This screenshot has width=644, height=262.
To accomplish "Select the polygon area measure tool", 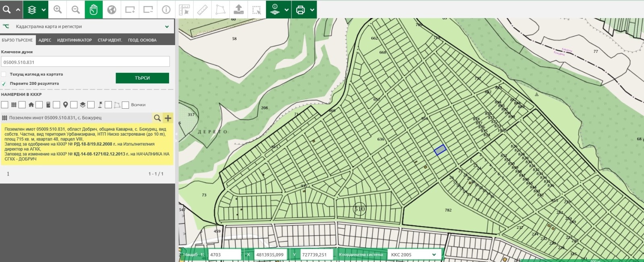I will 220,9.
